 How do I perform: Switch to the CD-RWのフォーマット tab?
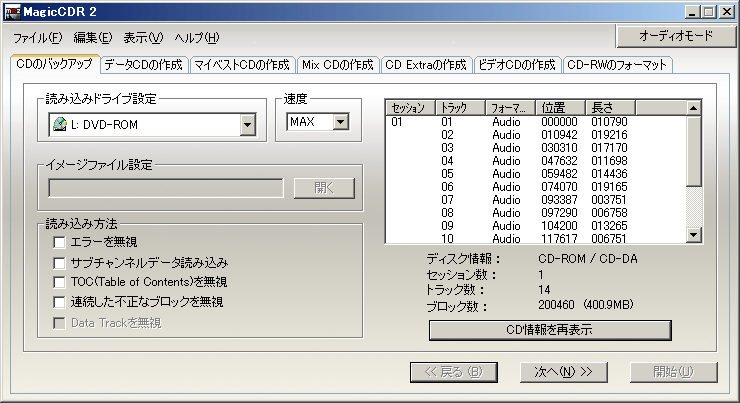click(x=617, y=65)
